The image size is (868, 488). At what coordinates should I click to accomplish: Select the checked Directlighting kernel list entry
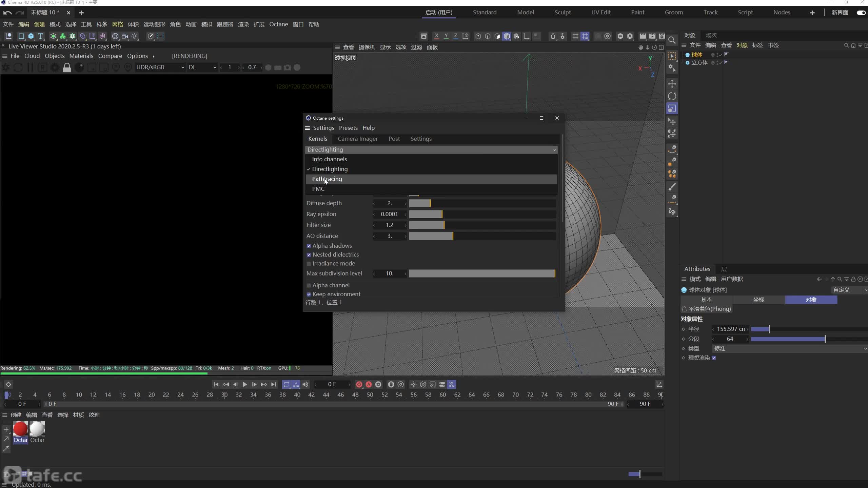431,169
